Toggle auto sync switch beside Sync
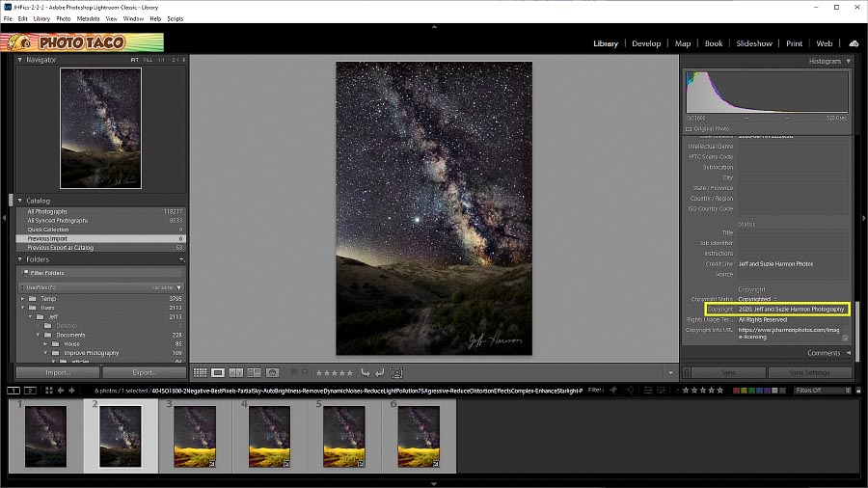The height and width of the screenshot is (488, 868). click(x=687, y=372)
